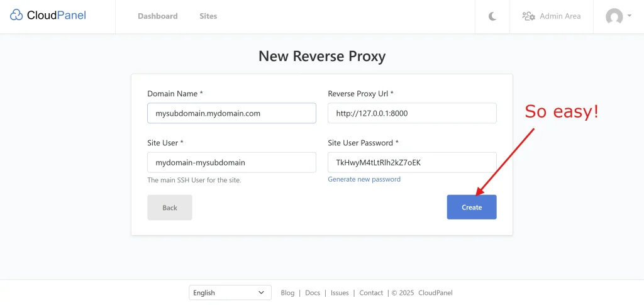Open the English language dropdown
This screenshot has height=305, width=644.
(230, 292)
